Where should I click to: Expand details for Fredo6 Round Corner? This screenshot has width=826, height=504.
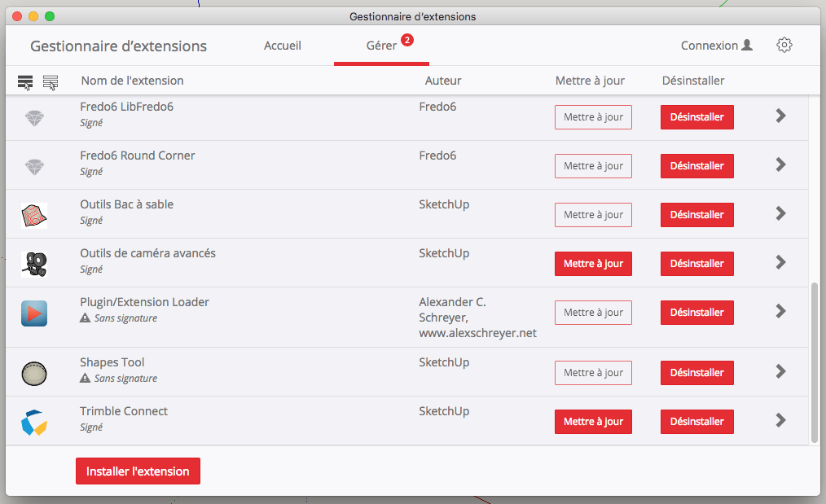point(780,164)
